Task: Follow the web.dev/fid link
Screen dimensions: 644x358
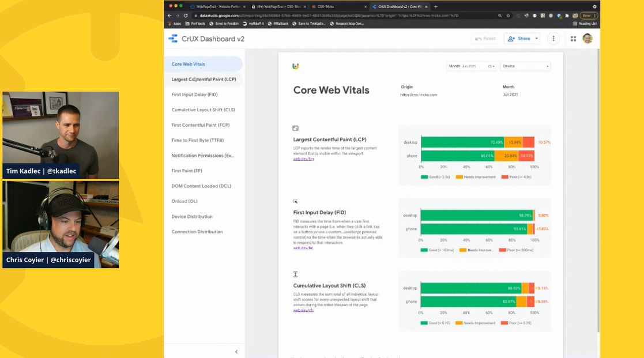Action: [x=303, y=248]
